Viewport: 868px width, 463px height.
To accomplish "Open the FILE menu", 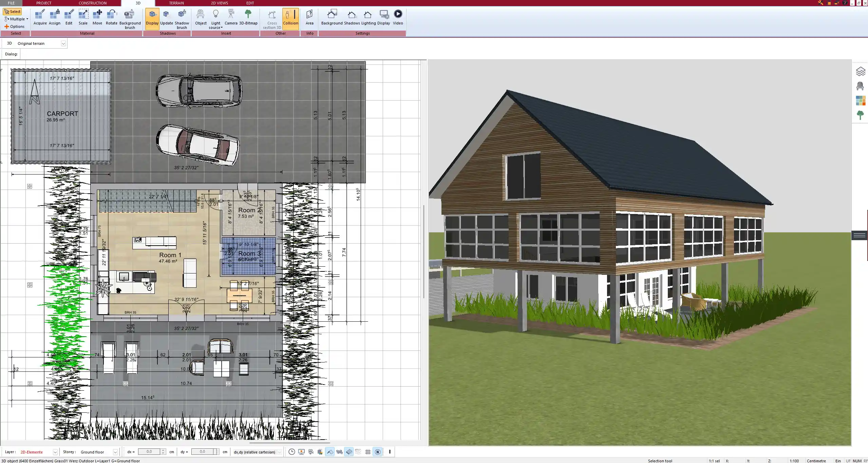I will [x=11, y=3].
